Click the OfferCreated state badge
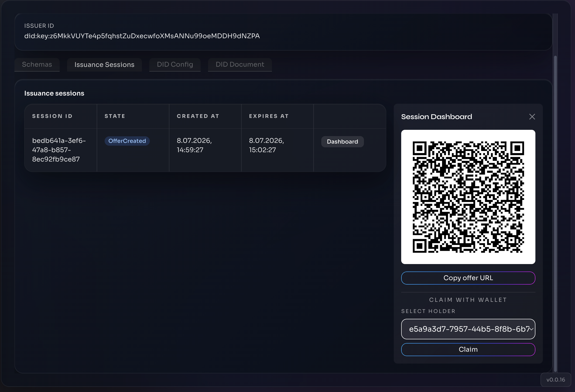Screen dimensions: 575x392 click(127, 141)
